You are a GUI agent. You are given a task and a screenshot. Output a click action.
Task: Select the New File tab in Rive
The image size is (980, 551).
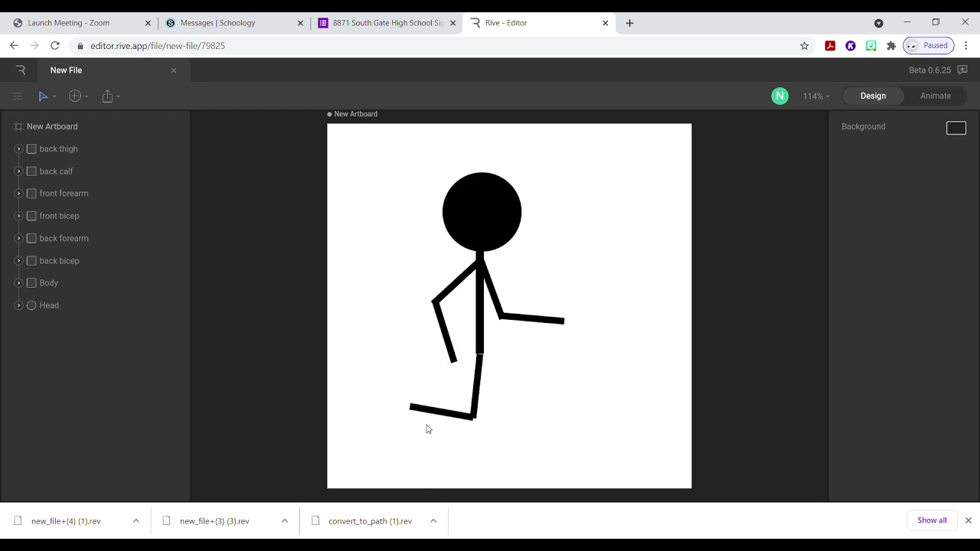tap(115, 70)
